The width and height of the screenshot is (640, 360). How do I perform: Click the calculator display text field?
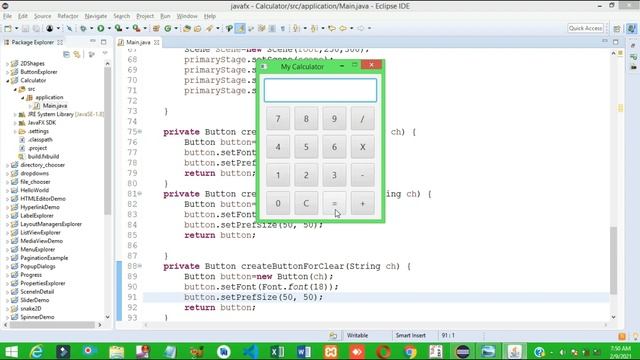[320, 90]
